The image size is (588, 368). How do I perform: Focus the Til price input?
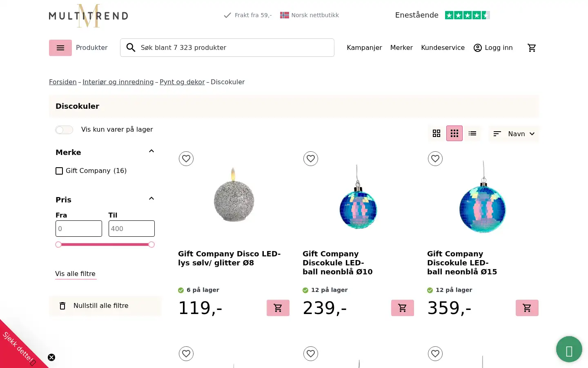tap(131, 229)
